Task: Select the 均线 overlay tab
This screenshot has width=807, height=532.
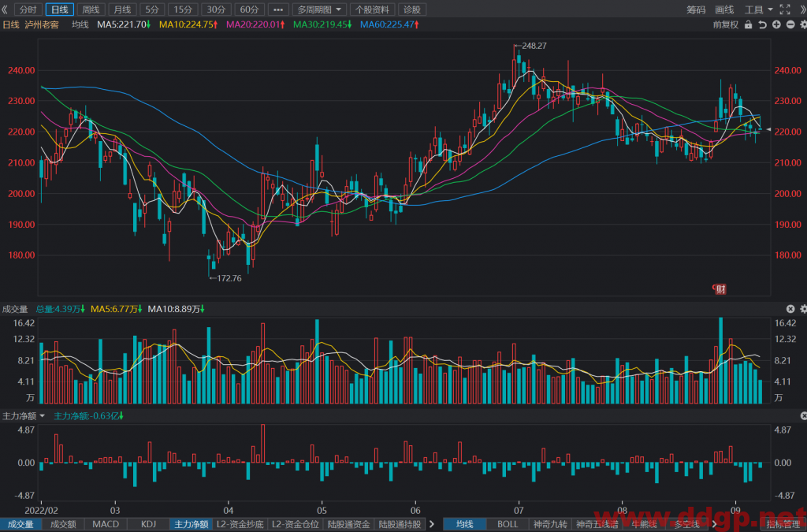Action: [464, 524]
